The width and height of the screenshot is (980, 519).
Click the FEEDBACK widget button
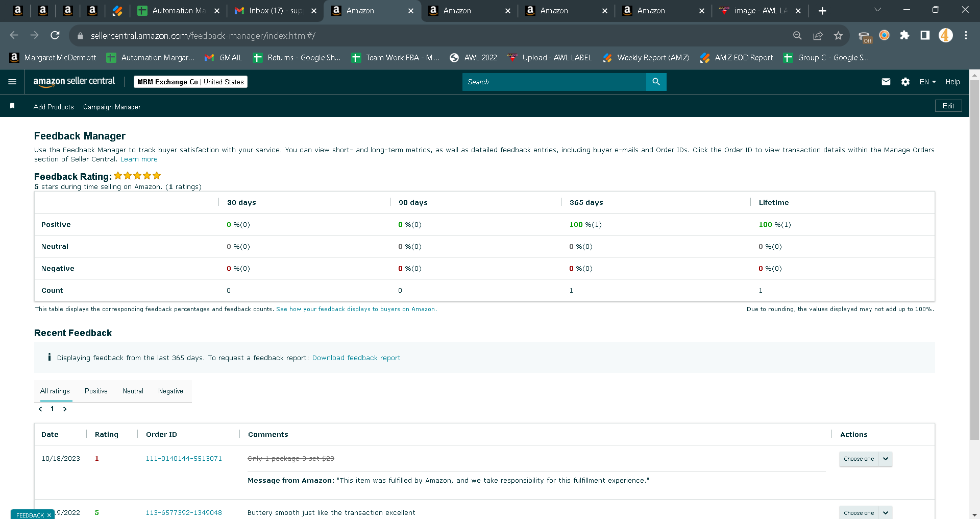click(30, 515)
